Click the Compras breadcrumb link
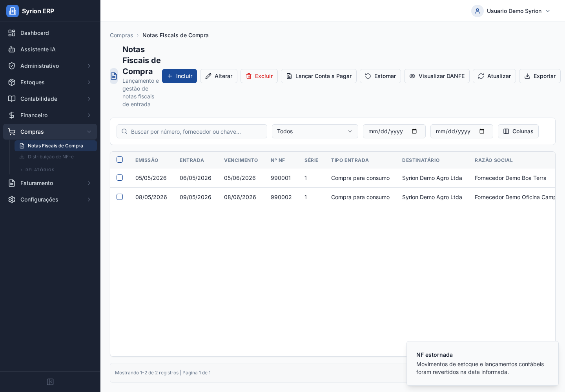The image size is (565, 392). [121, 35]
